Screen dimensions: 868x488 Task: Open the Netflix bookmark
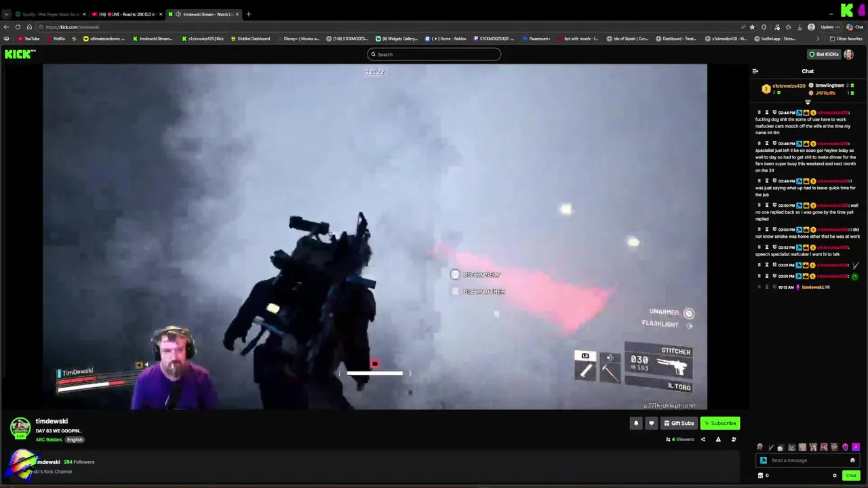click(x=56, y=39)
